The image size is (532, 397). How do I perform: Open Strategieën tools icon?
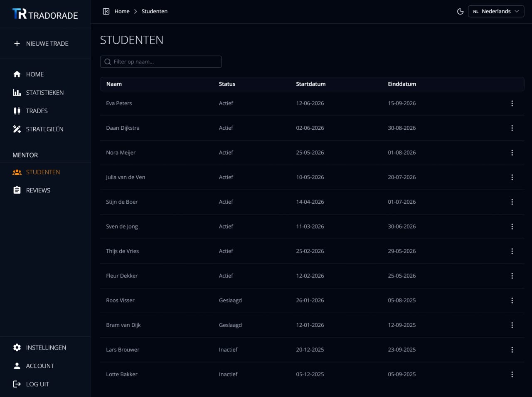tap(17, 129)
